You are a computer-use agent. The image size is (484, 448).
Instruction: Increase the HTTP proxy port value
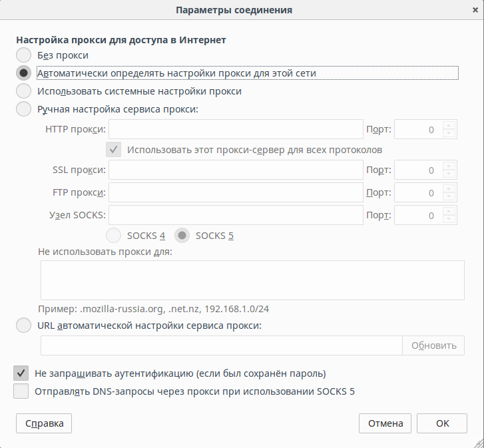coord(450,125)
